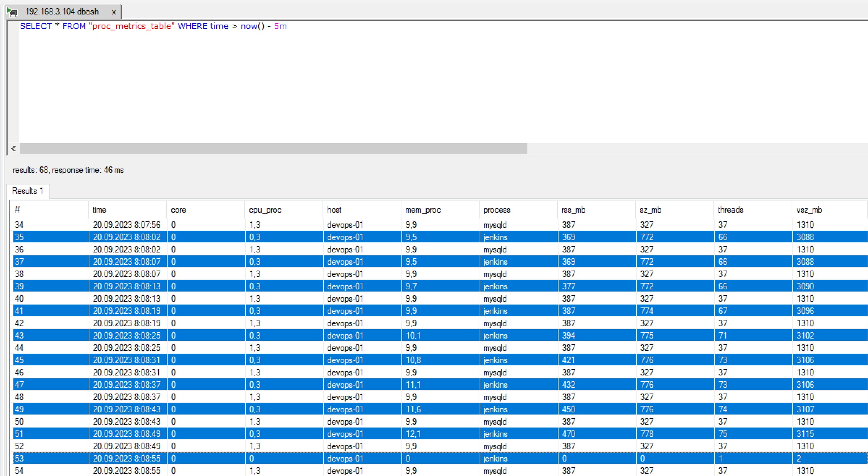Click threads value 67 in row 41

click(x=722, y=311)
